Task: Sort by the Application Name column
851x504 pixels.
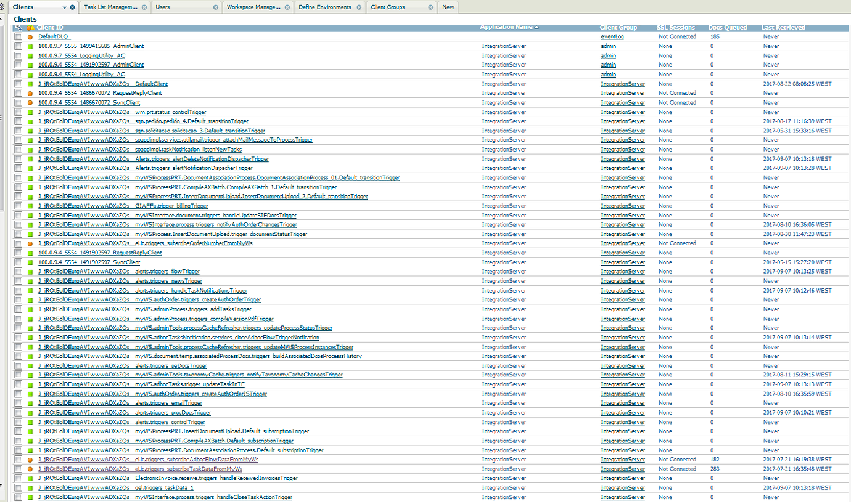Action: [506, 28]
